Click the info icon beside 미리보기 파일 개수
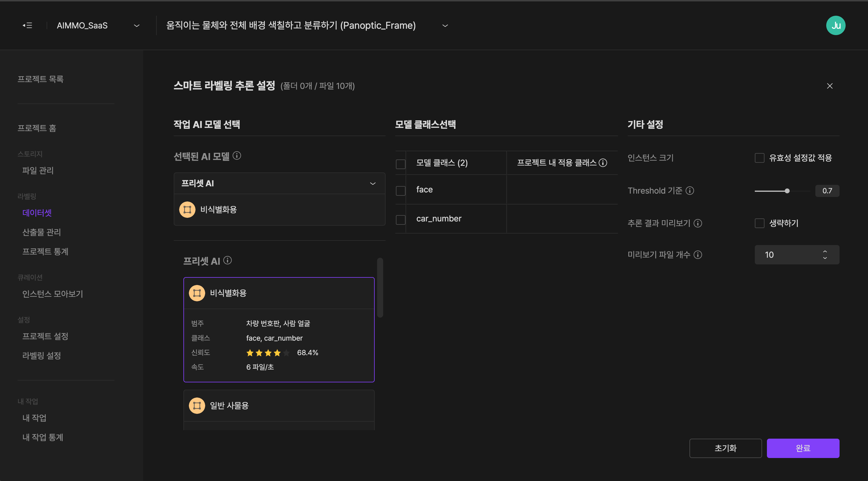 coord(698,255)
